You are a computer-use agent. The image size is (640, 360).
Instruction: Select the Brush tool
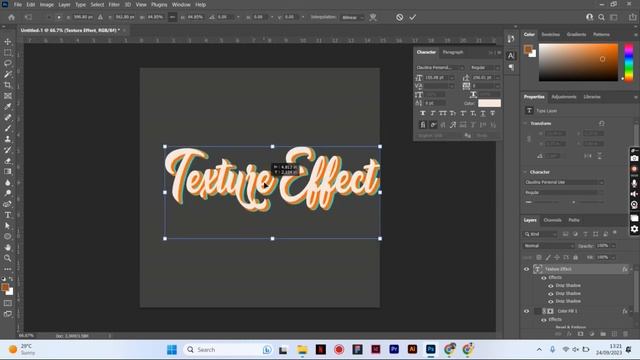pyautogui.click(x=8, y=128)
